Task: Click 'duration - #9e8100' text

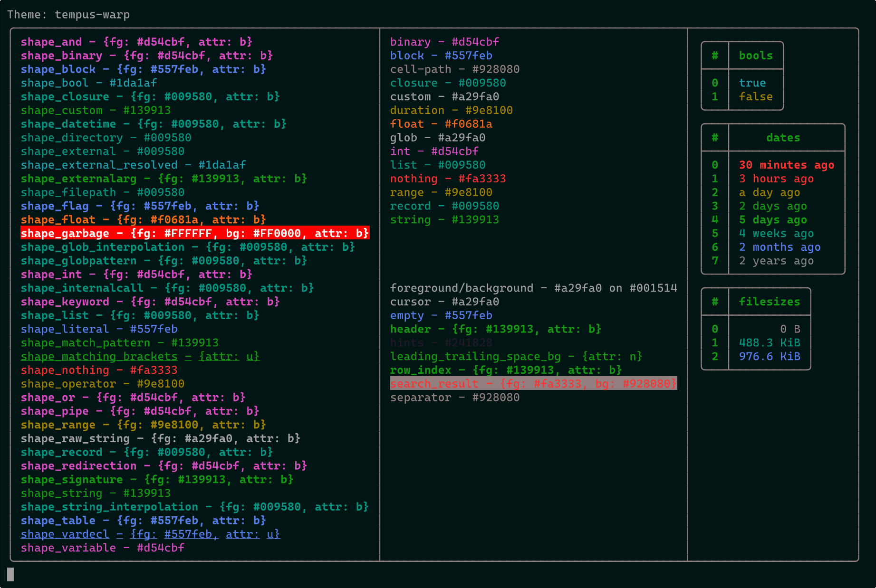Action: click(x=452, y=110)
